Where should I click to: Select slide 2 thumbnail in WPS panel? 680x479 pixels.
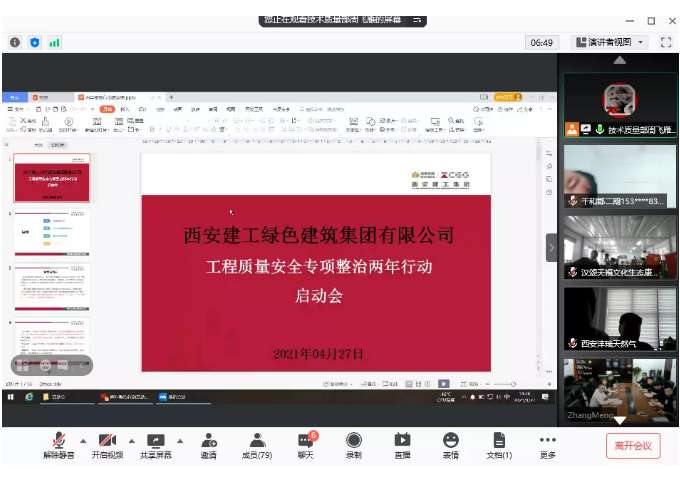(x=52, y=232)
